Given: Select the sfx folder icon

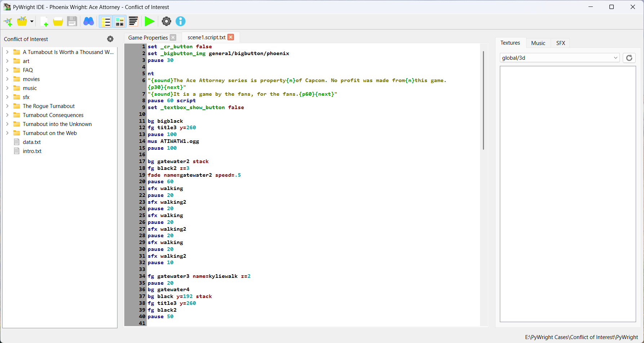Looking at the screenshot, I should 17,97.
